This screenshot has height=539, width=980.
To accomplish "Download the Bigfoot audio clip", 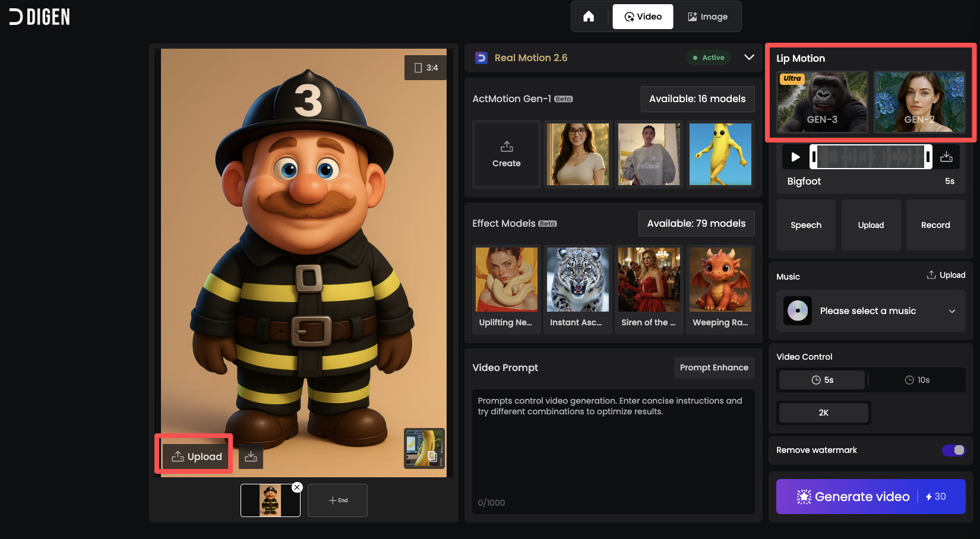I will tap(946, 157).
